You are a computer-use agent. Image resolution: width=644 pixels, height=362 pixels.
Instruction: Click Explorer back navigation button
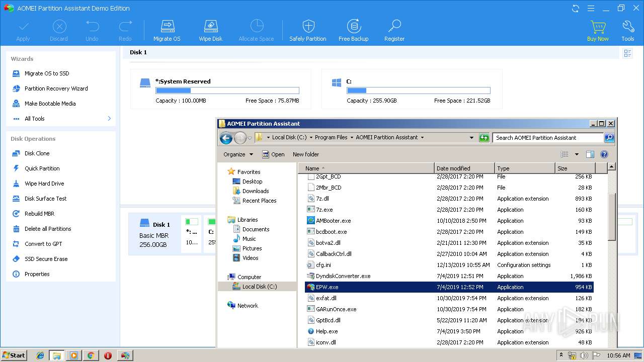[226, 138]
